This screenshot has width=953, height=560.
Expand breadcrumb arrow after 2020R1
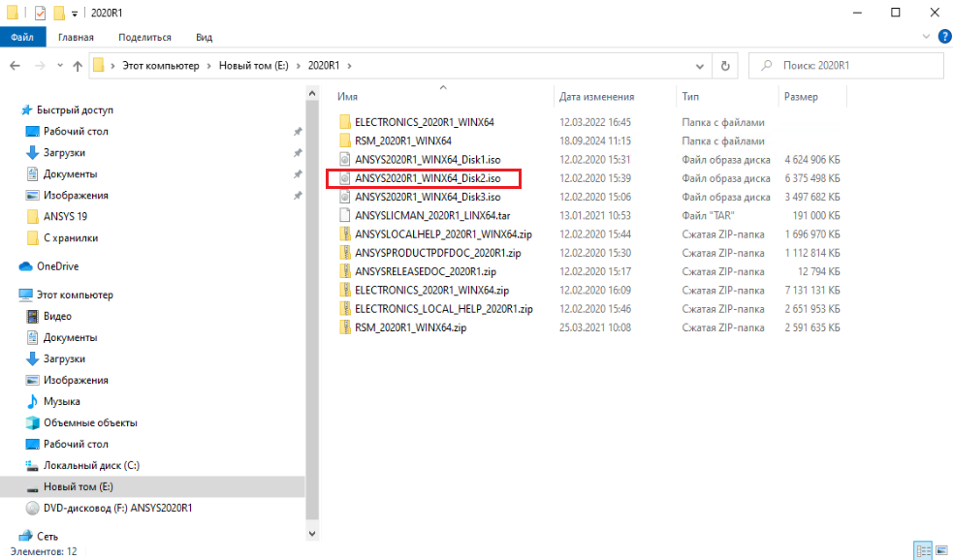pos(349,66)
